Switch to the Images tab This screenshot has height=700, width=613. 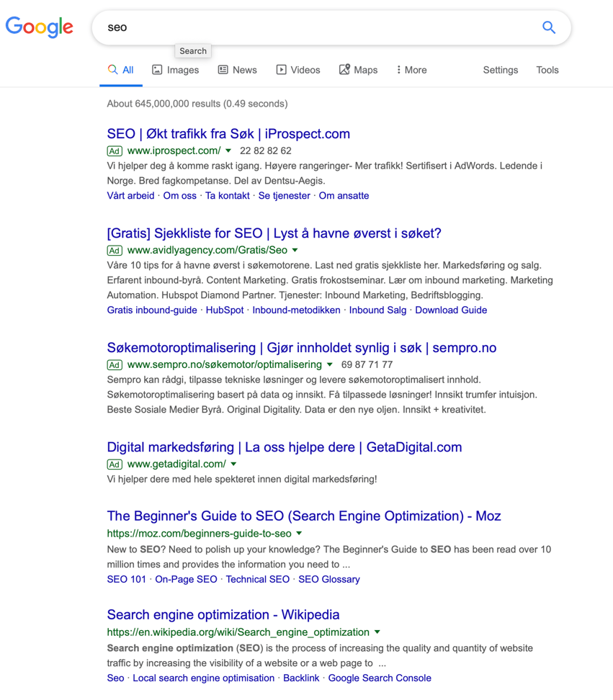176,70
